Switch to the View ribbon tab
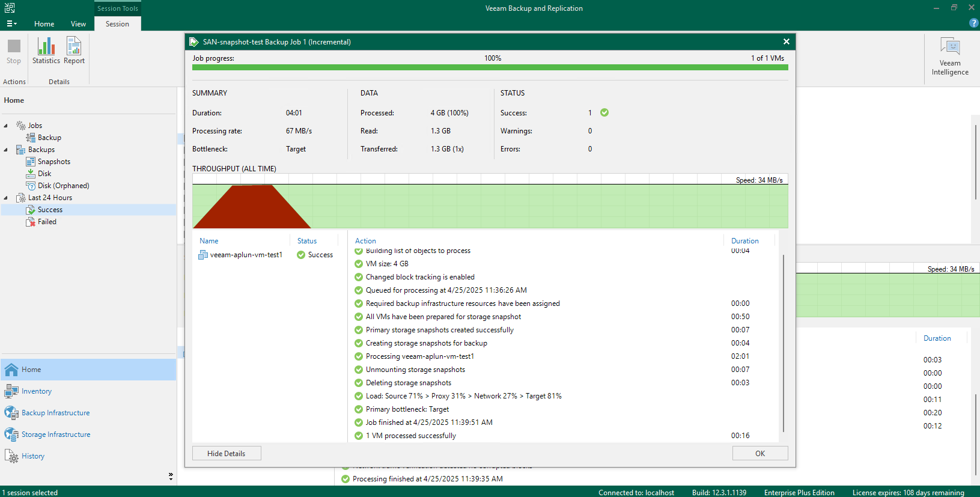Screen dimensions: 980x497 pos(78,24)
